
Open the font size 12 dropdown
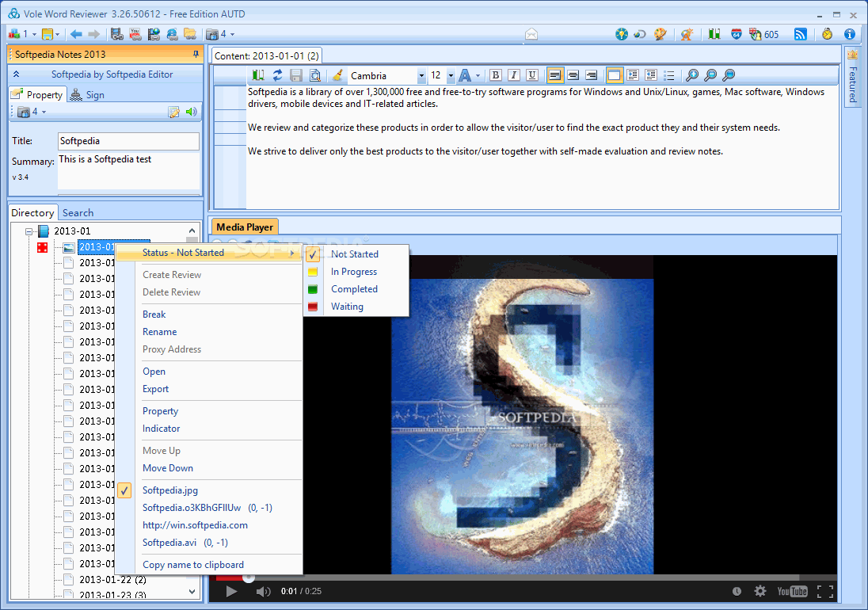[451, 76]
